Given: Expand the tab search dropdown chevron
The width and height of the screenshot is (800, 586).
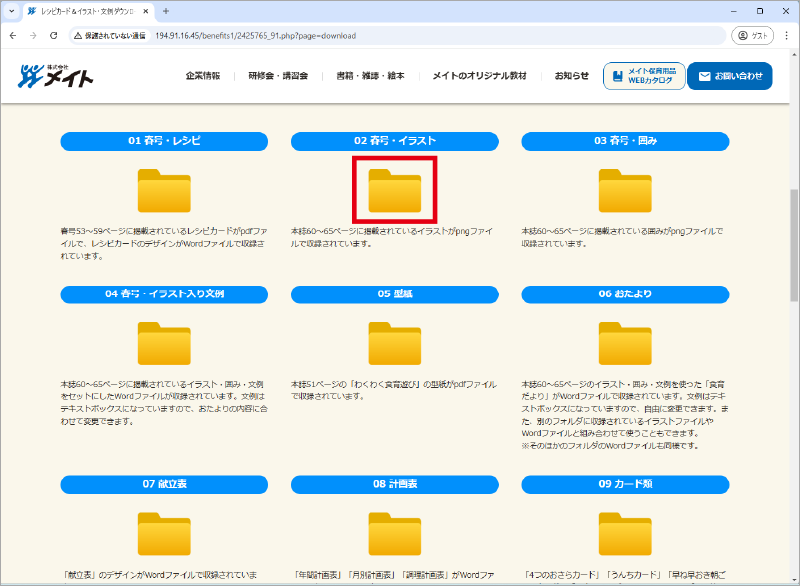Looking at the screenshot, I should coord(11,11).
